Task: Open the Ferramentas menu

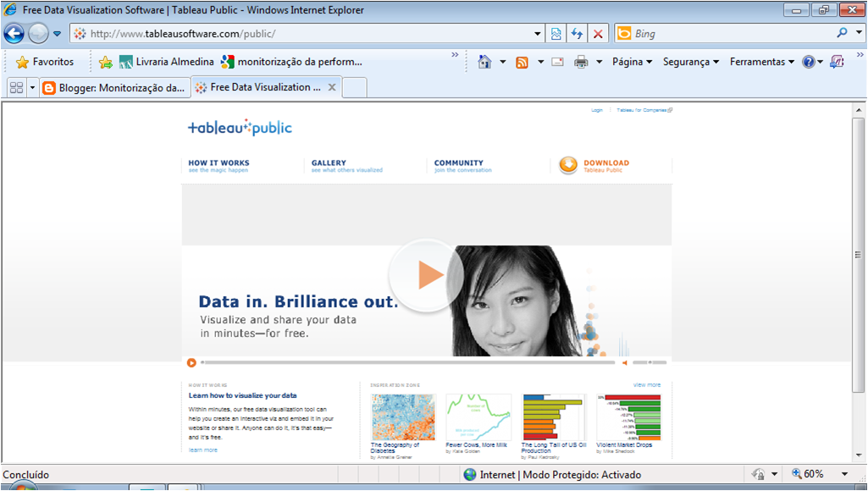Action: coord(761,62)
